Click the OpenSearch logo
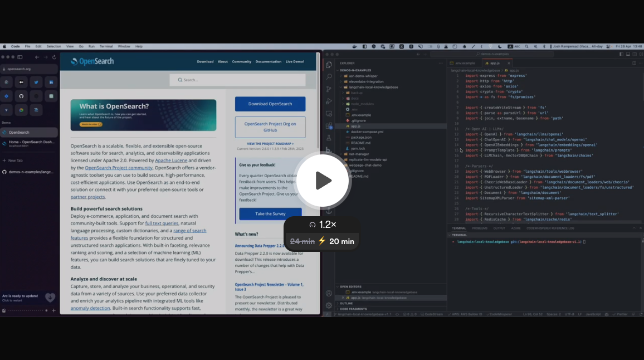 pos(92,61)
